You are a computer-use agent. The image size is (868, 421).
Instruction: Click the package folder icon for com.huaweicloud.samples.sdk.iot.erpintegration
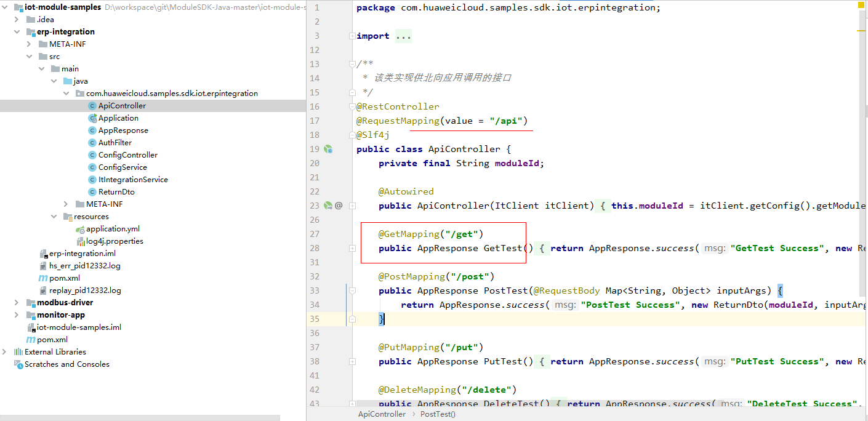click(80, 94)
